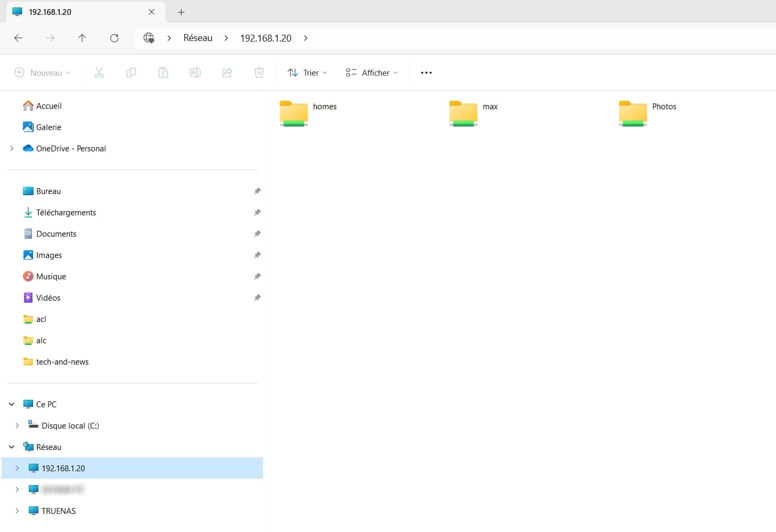Click the Paste clipboard icon
This screenshot has width=776, height=532.
pyautogui.click(x=163, y=72)
